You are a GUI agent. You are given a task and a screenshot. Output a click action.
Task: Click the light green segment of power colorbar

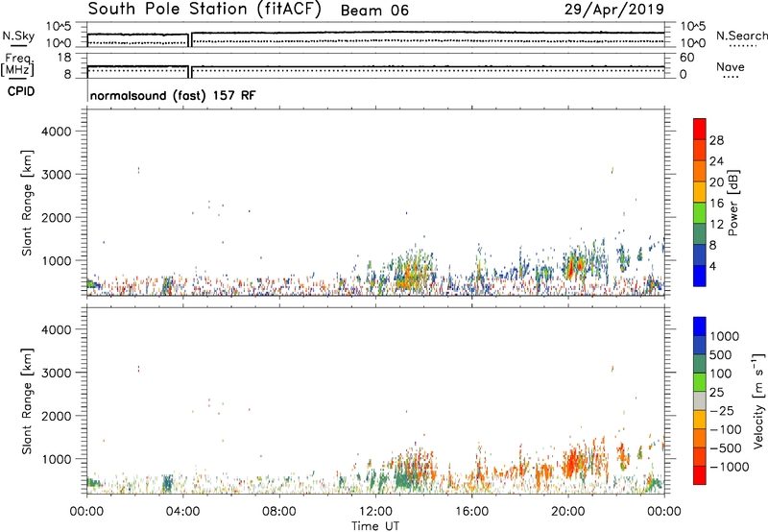coord(700,213)
